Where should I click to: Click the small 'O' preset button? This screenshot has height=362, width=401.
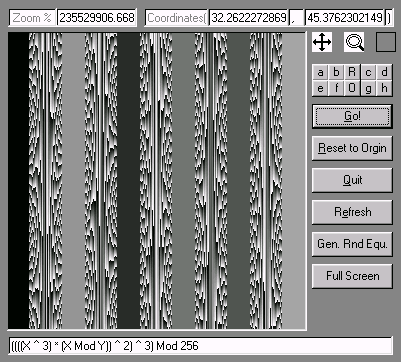click(352, 88)
